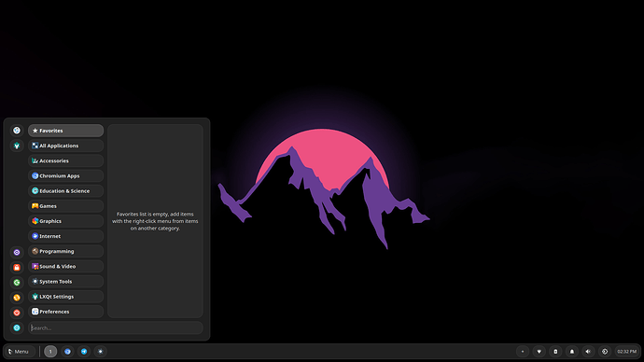Open the Accessories category
The image size is (644, 362).
click(x=65, y=160)
